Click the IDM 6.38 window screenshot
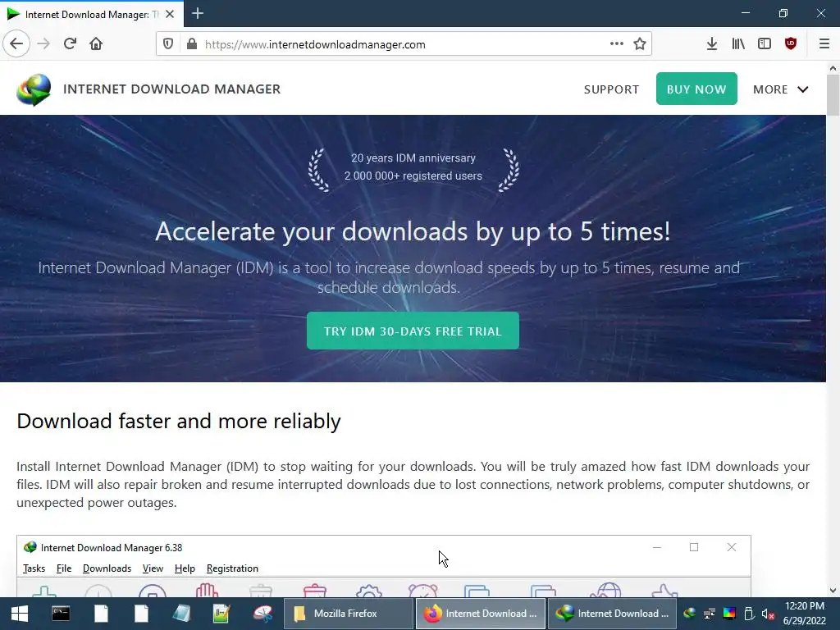 384,566
